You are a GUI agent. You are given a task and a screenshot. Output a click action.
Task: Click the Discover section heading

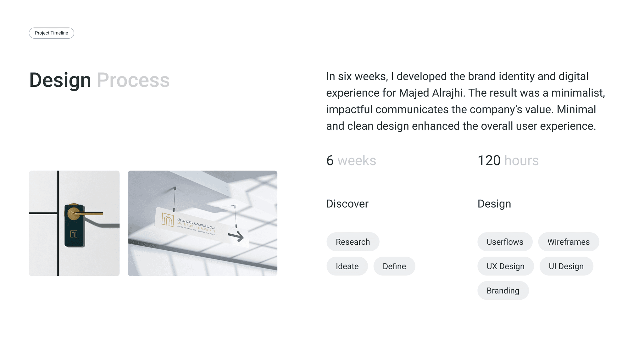pos(347,204)
